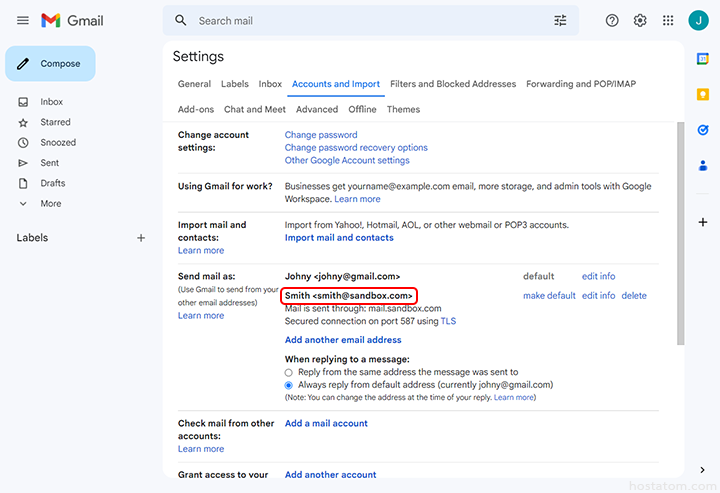The height and width of the screenshot is (493, 720).
Task: Open the Google apps grid
Action: click(668, 20)
